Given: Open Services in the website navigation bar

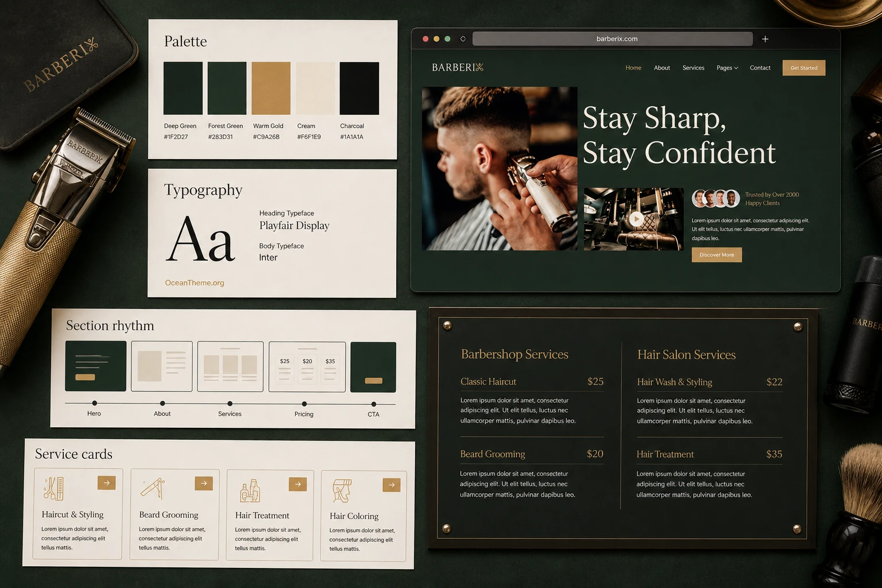Looking at the screenshot, I should click(693, 68).
